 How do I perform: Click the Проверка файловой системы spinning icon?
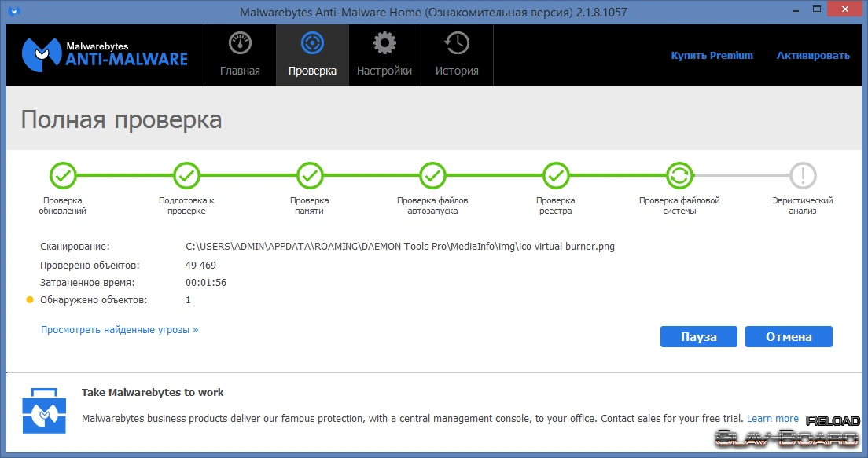680,176
